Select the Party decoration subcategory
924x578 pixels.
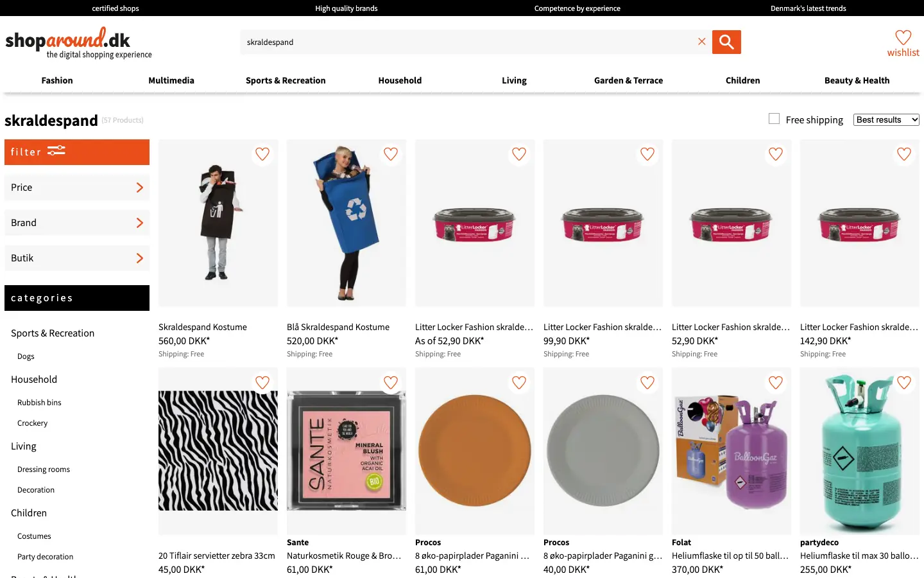coord(45,557)
